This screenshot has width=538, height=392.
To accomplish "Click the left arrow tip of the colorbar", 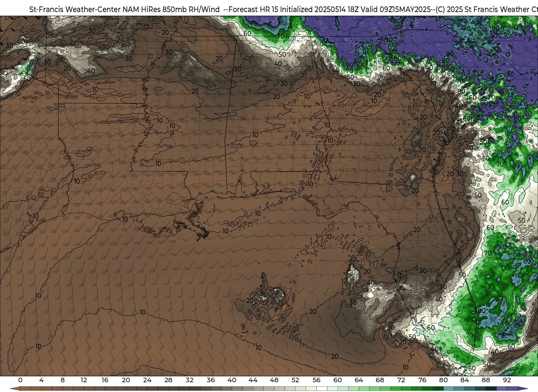I will (x=15, y=388).
